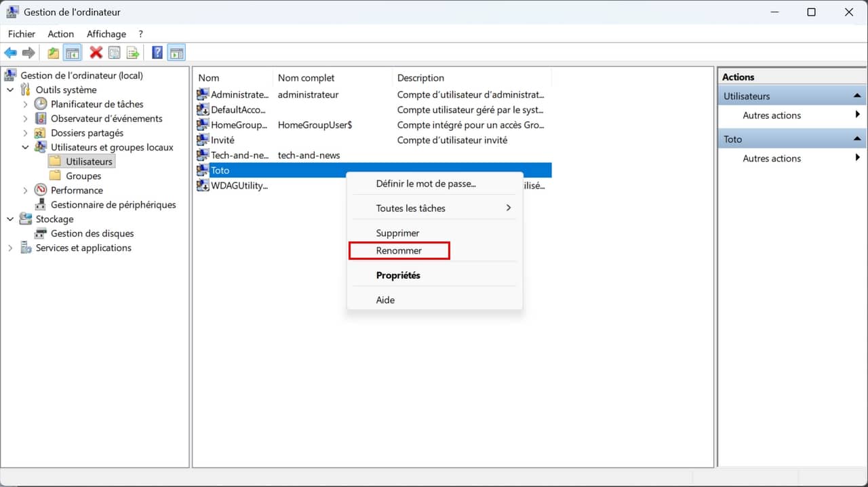Click the up-one-level folder icon
868x487 pixels.
[x=53, y=53]
